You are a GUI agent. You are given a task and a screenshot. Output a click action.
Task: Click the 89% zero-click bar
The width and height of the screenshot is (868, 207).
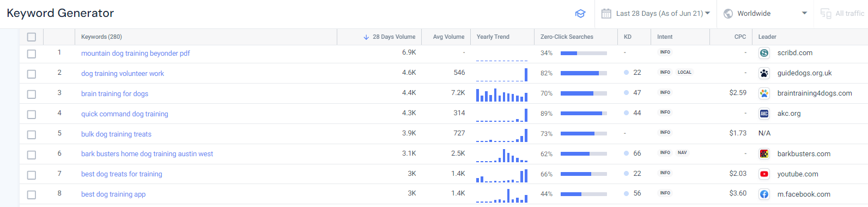click(584, 114)
